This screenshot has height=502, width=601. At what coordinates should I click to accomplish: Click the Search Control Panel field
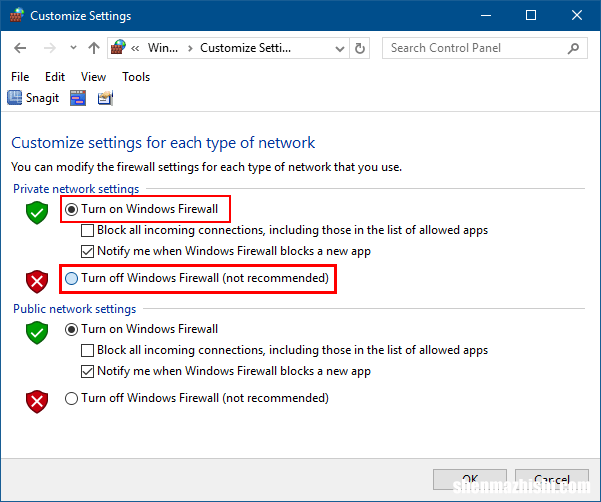pyautogui.click(x=484, y=48)
